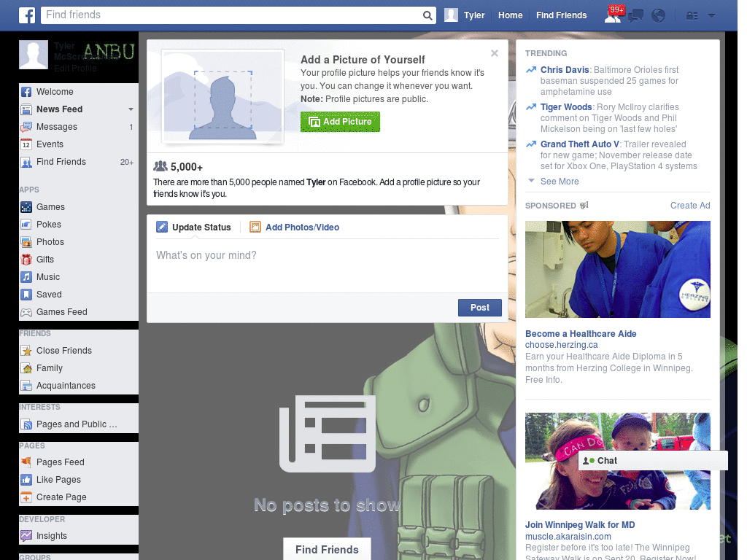
Task: Click Tyler's profile thumbnail in top bar
Action: coord(451,15)
